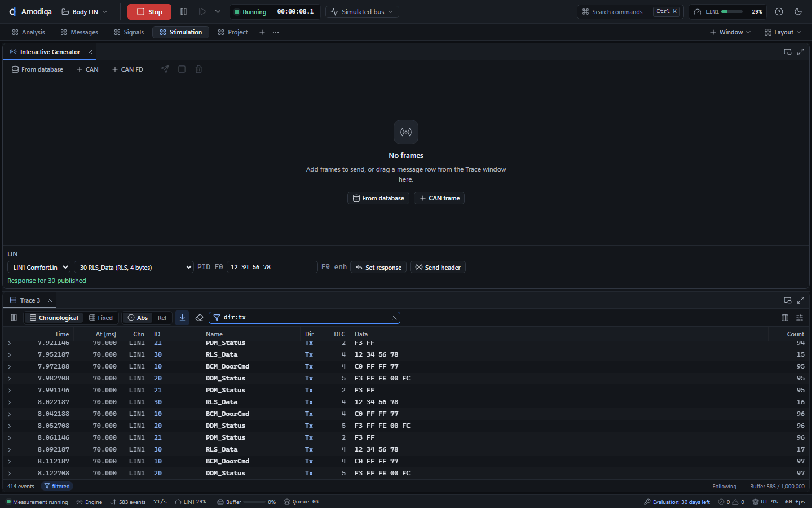Pop out the Interactive Generator panel
Image resolution: width=812 pixels, height=508 pixels.
[788, 52]
